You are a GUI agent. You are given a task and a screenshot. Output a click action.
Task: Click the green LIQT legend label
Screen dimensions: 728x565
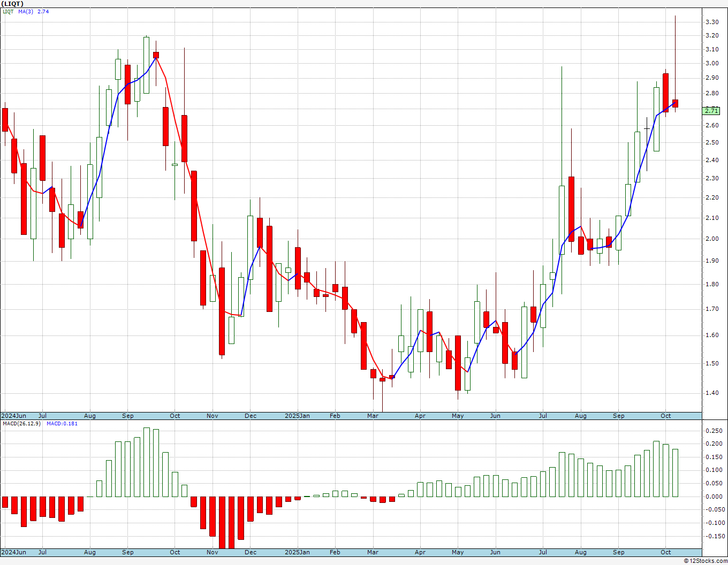tap(8, 11)
